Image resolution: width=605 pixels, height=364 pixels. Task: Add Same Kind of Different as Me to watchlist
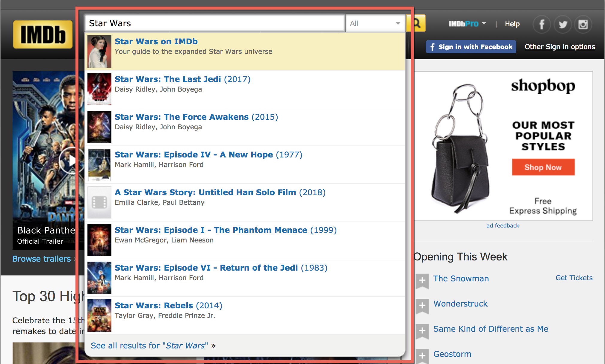(x=422, y=331)
